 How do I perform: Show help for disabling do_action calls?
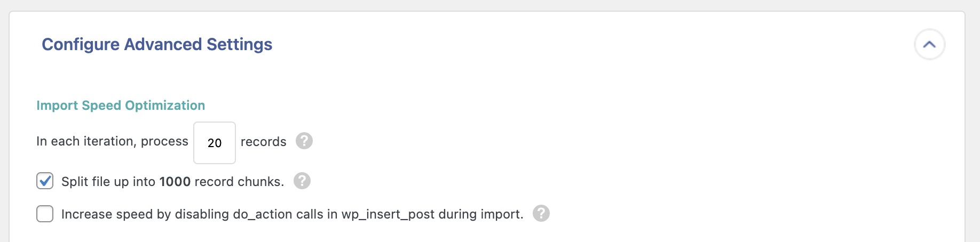click(541, 214)
